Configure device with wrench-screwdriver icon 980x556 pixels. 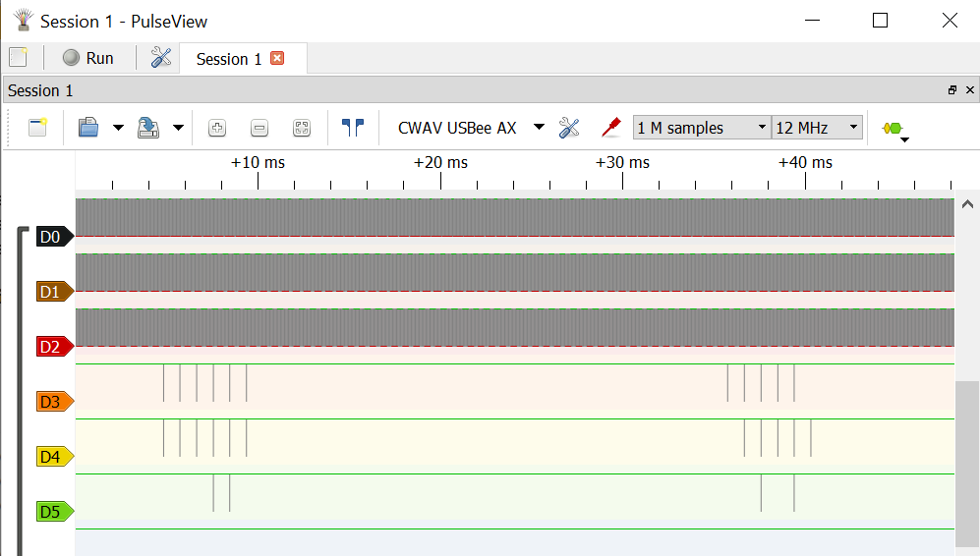pos(569,128)
